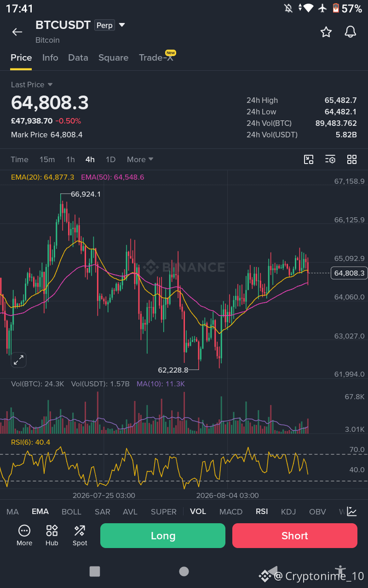
Task: Expand chart to fullscreen with arrows icon
Action: tap(18, 360)
